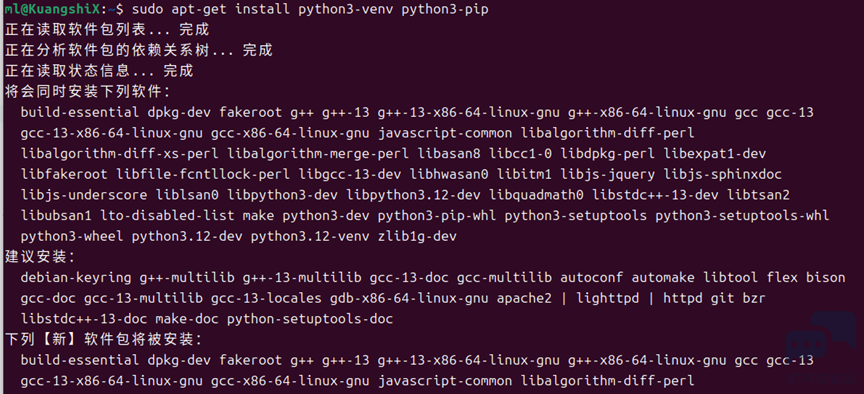Click the 正在读取状态信息 line
Screen dimensions: 864x394
[x=99, y=71]
